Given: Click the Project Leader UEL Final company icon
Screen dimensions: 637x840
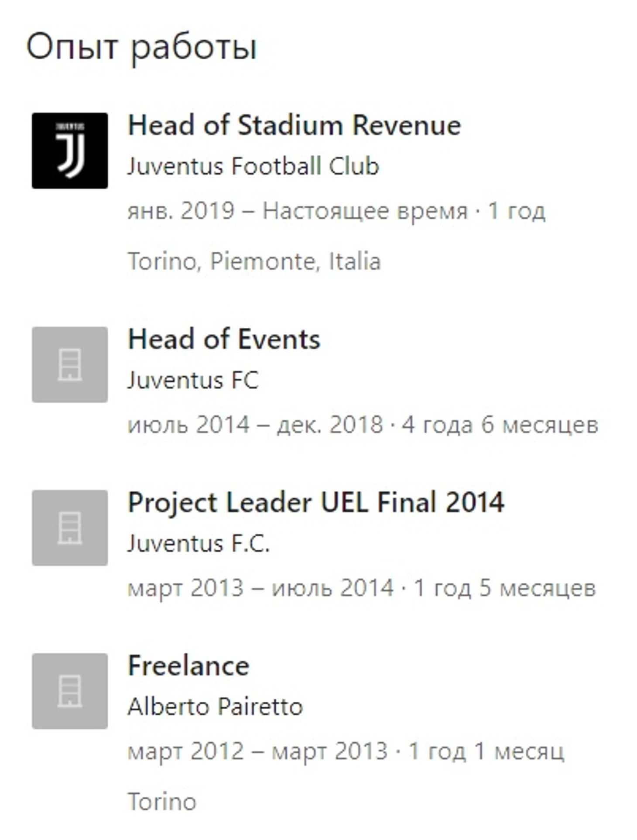Looking at the screenshot, I should (x=70, y=528).
